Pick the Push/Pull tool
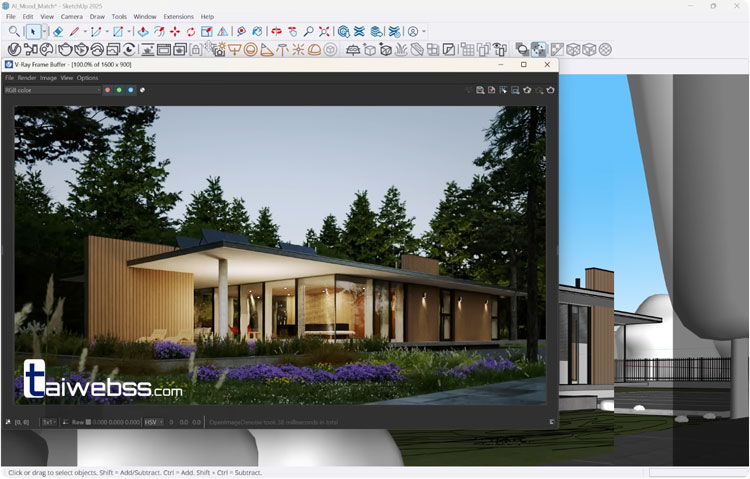Image resolution: width=750 pixels, height=479 pixels. point(143,32)
